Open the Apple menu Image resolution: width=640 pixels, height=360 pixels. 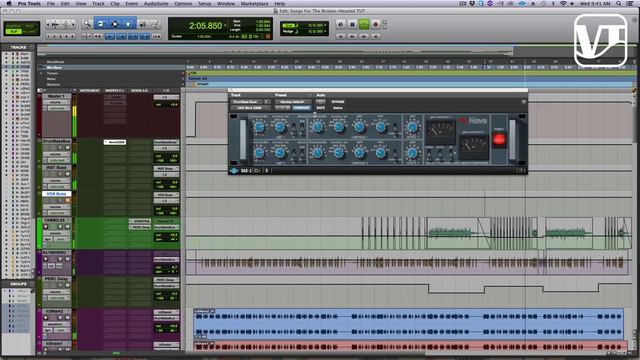point(9,3)
